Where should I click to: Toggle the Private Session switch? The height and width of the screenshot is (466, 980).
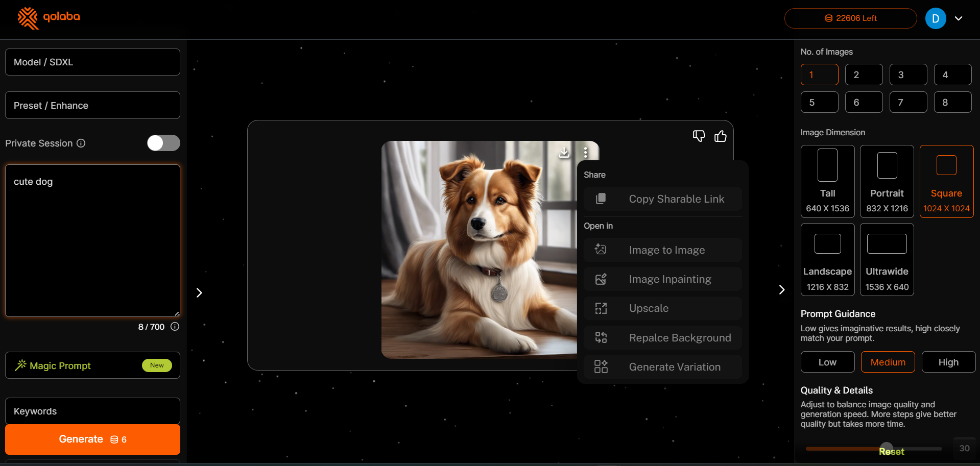coord(163,143)
